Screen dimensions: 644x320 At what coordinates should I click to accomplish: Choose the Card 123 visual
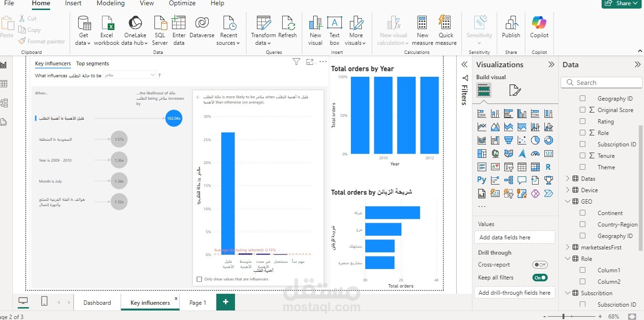548,154
